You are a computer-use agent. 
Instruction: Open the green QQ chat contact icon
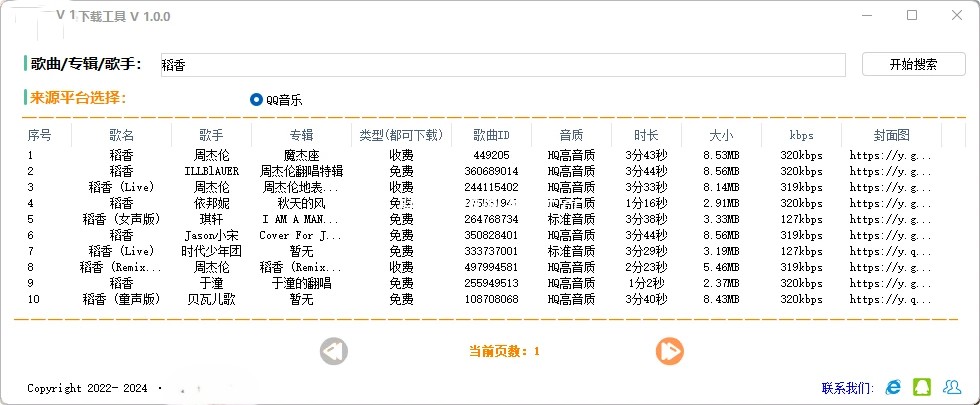[922, 388]
